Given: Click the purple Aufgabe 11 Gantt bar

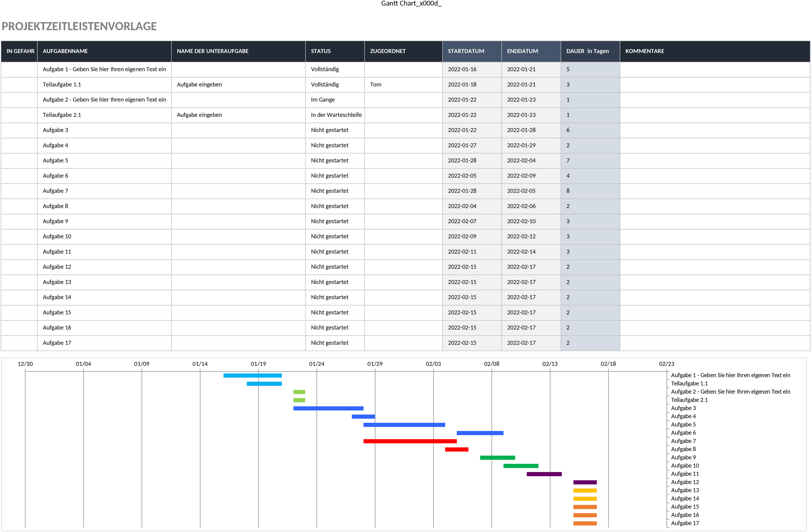Looking at the screenshot, I should coord(544,474).
